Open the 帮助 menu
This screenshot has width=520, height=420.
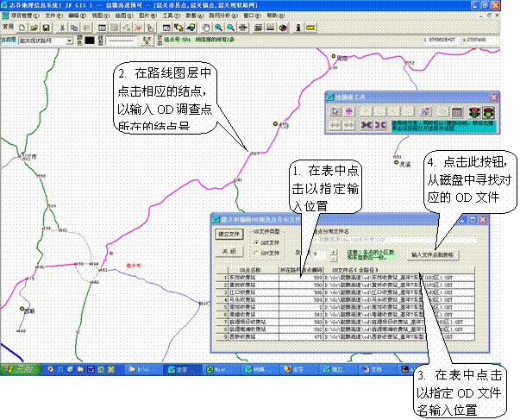(x=276, y=16)
